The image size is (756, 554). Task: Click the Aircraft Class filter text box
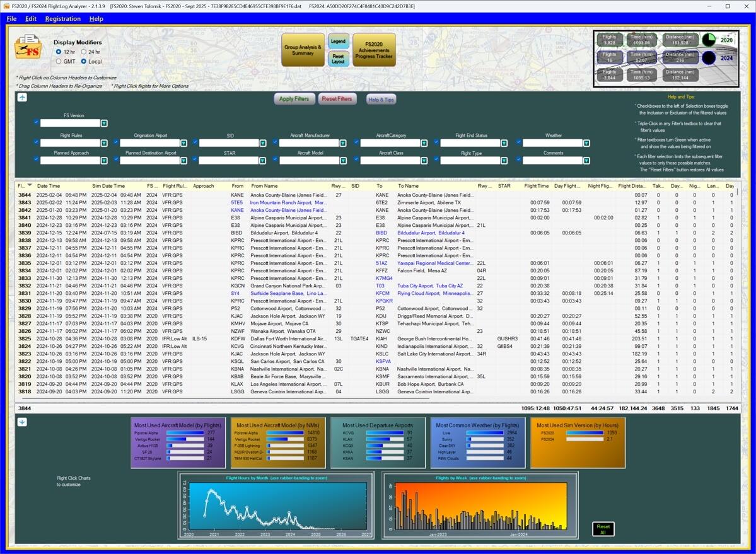pos(390,161)
